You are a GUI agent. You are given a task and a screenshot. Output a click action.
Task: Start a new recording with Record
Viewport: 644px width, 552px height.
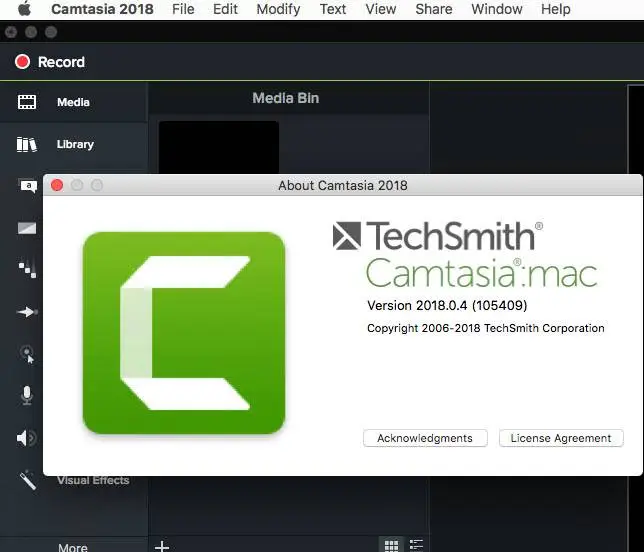click(x=50, y=62)
